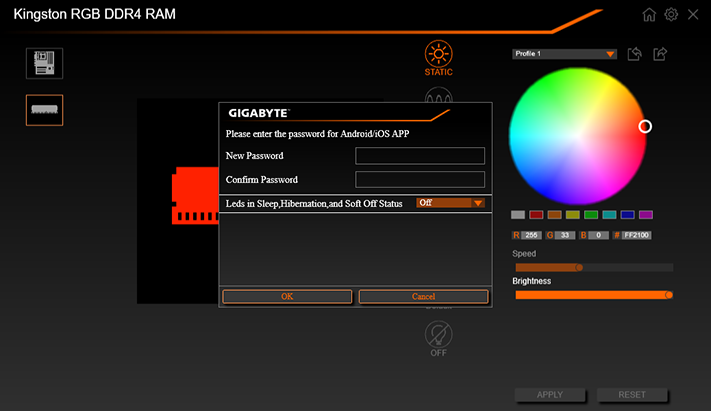Open the Profile 1 dropdown
Image resolution: width=711 pixels, height=411 pixels.
coord(565,54)
